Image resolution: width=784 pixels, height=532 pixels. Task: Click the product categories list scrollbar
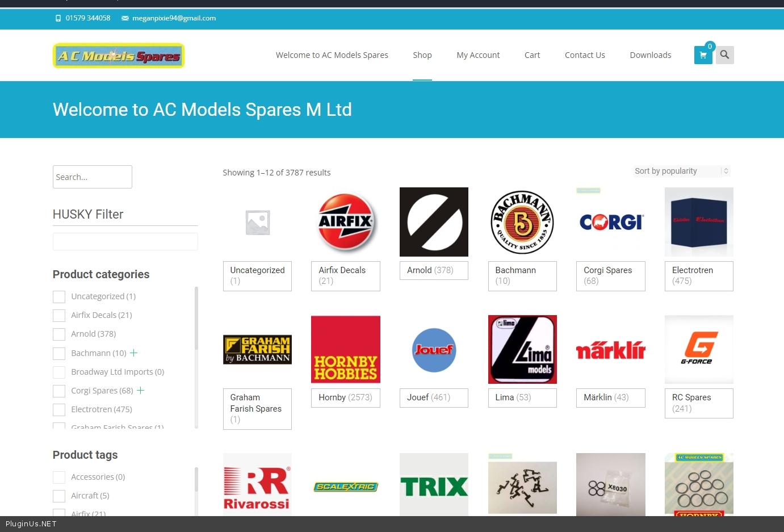[196, 318]
